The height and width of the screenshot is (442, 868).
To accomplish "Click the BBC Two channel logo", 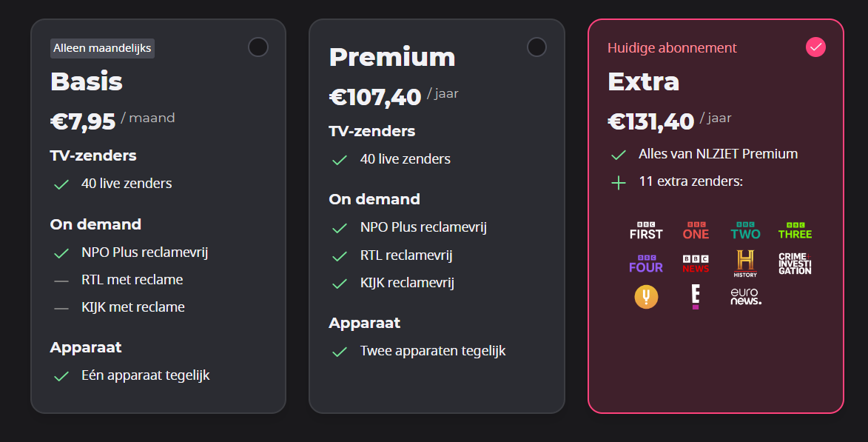I will click(x=745, y=230).
